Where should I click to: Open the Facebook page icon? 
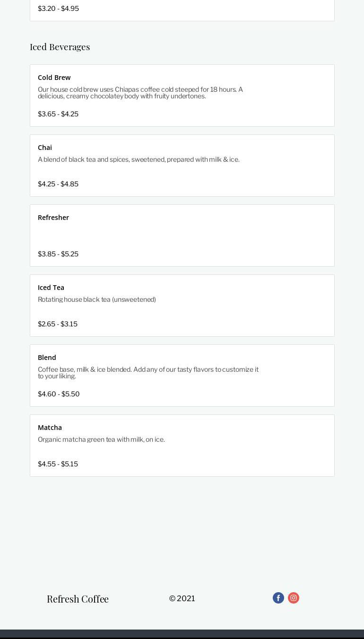(x=278, y=598)
